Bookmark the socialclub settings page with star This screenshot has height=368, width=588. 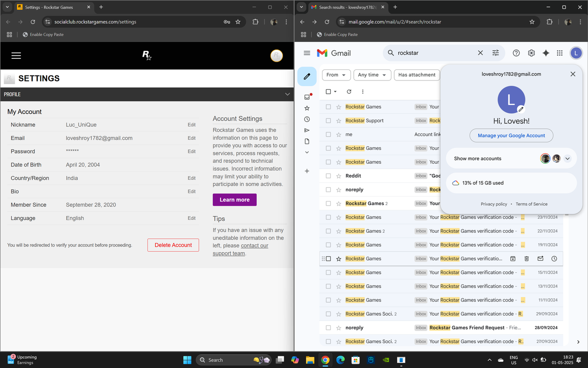[238, 22]
